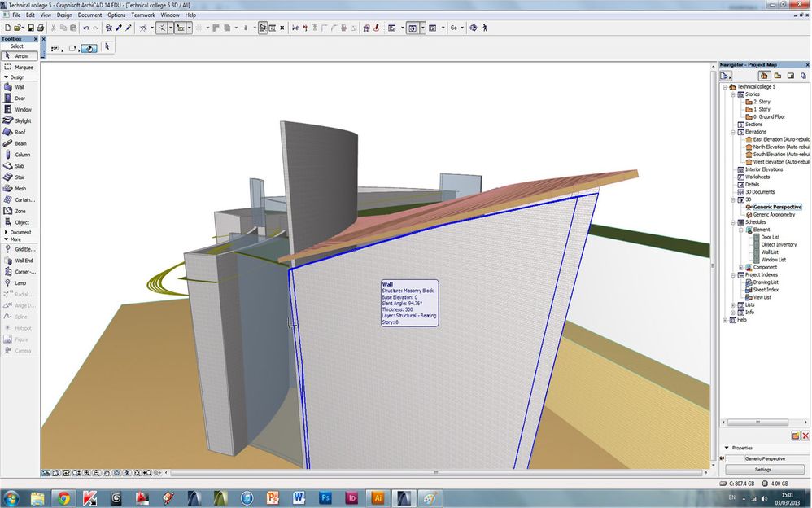Open the Teamwork menu
The image size is (812, 508).
pyautogui.click(x=142, y=15)
